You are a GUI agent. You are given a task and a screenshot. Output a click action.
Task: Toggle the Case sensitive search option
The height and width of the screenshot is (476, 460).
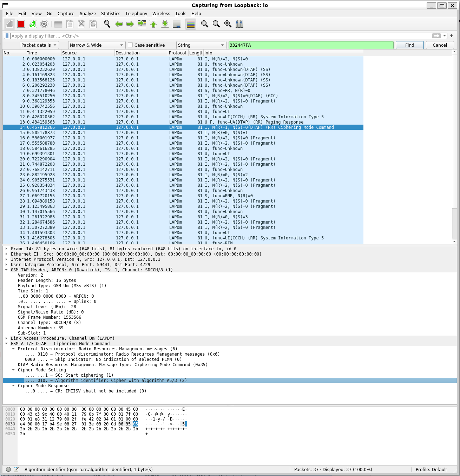pos(130,45)
